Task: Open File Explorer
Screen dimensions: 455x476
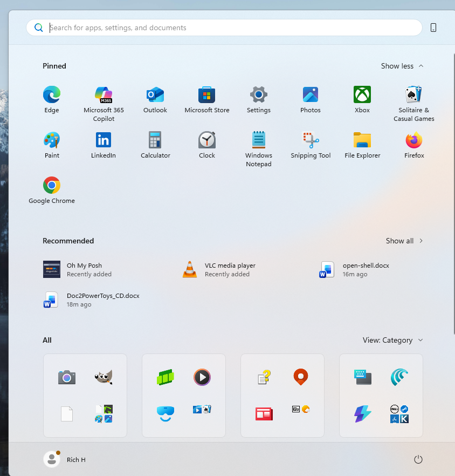Action: (362, 145)
